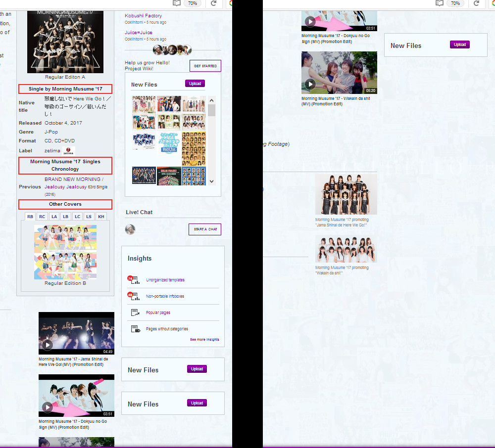Click Upload in right window New Files
The width and height of the screenshot is (495, 448).
460,45
